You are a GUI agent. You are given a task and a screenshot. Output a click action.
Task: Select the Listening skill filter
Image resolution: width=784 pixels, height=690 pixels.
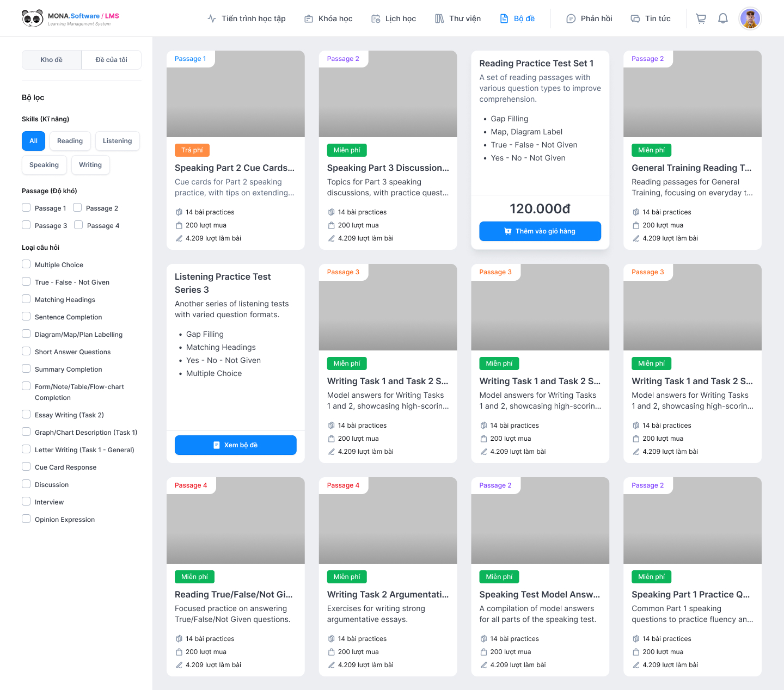pos(117,141)
